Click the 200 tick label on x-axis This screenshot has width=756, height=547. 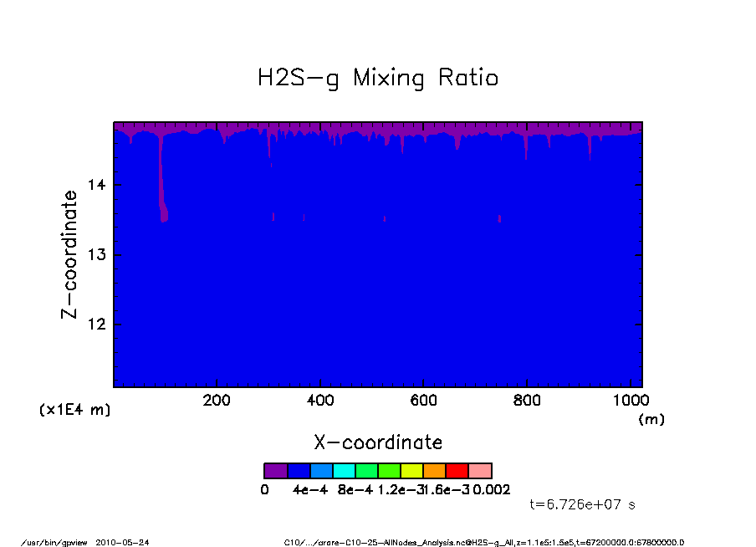217,401
